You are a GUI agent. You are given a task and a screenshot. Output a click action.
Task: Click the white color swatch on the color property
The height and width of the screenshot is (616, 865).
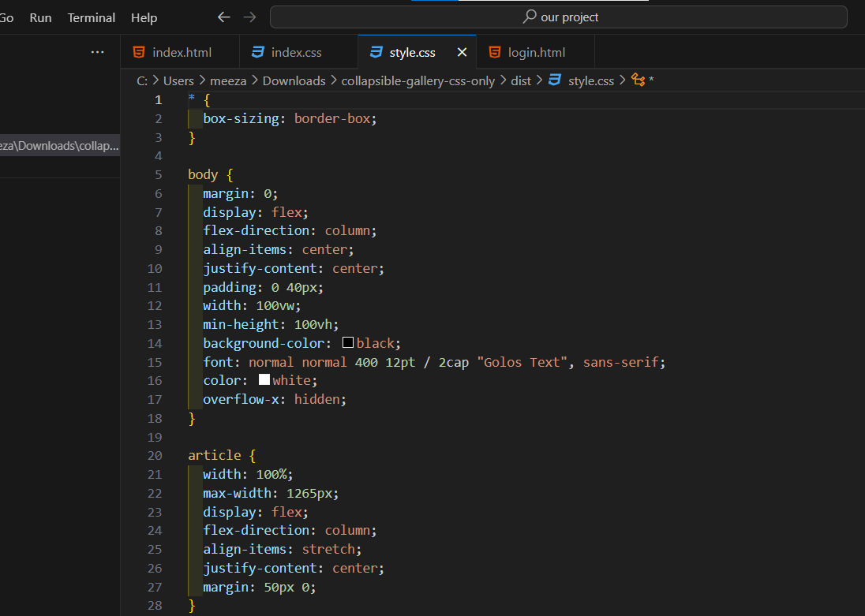(x=264, y=379)
